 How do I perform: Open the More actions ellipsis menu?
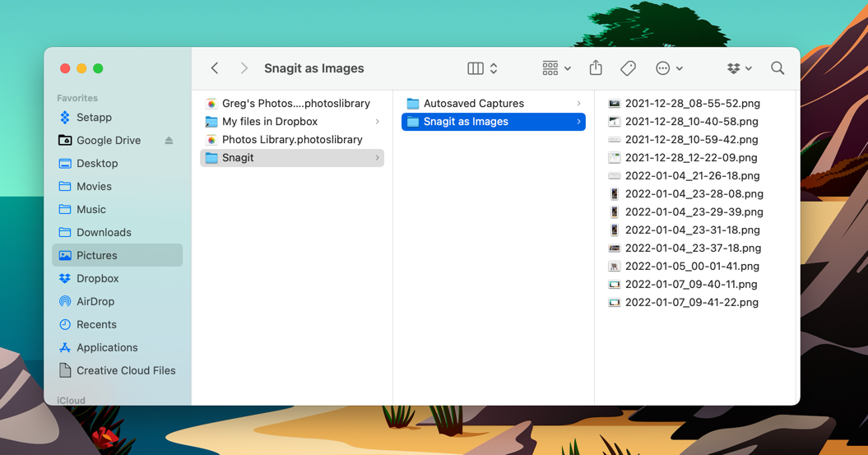pos(669,68)
